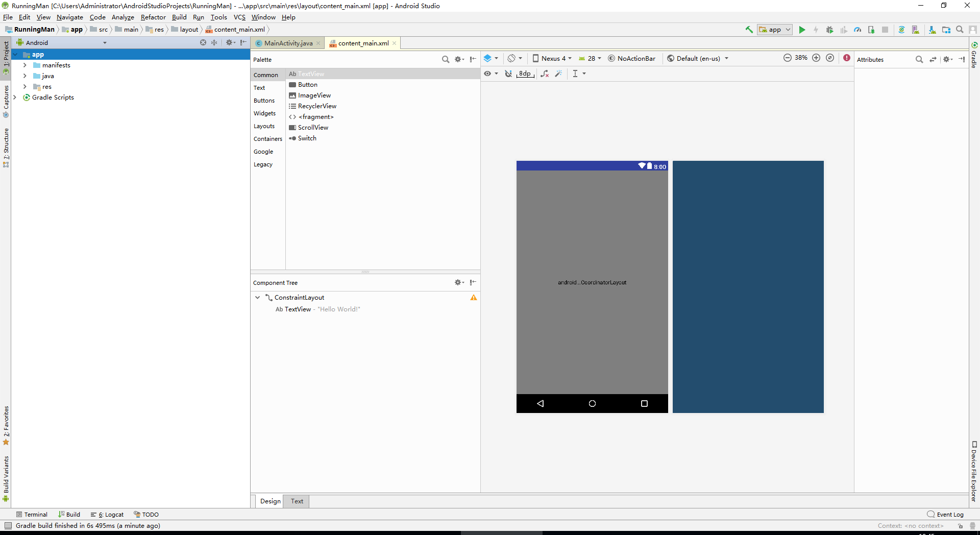The height and width of the screenshot is (535, 980).
Task: Toggle the Project tool window tab
Action: pyautogui.click(x=6, y=58)
